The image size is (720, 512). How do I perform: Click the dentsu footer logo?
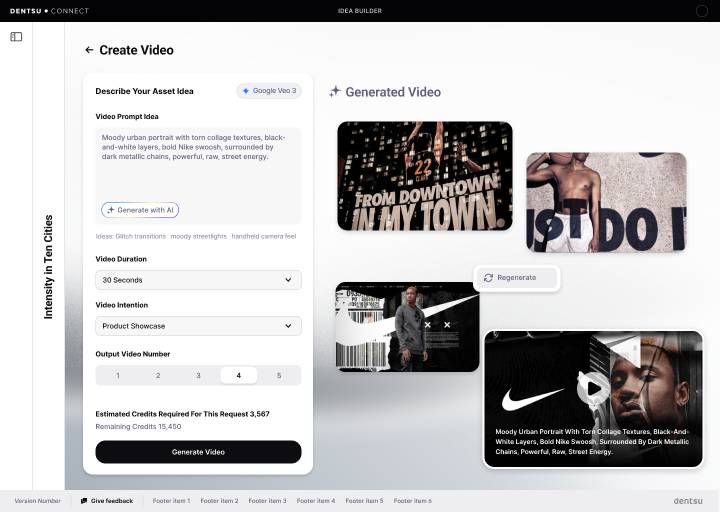click(x=688, y=501)
